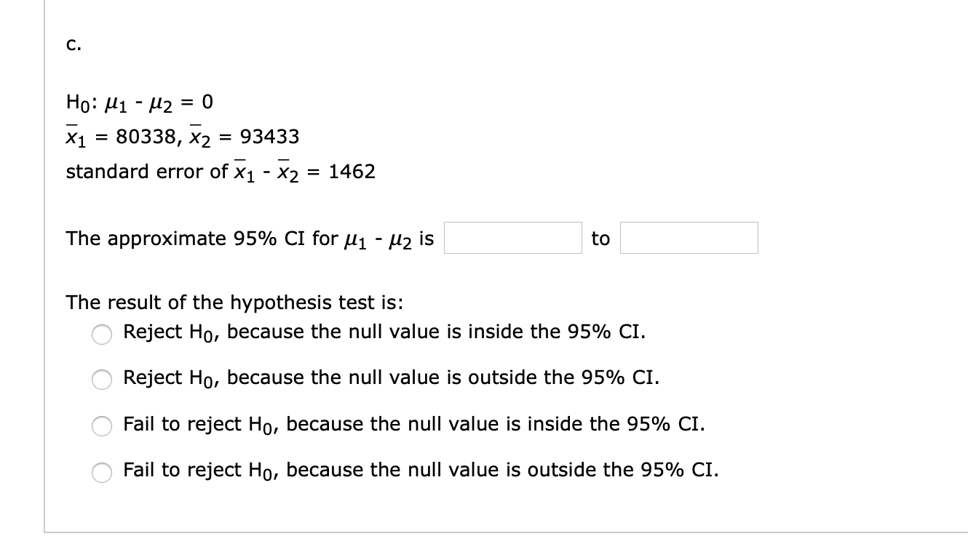Select 'Fail to reject H0, value inside CI'
This screenshot has height=560, width=968.
[102, 425]
